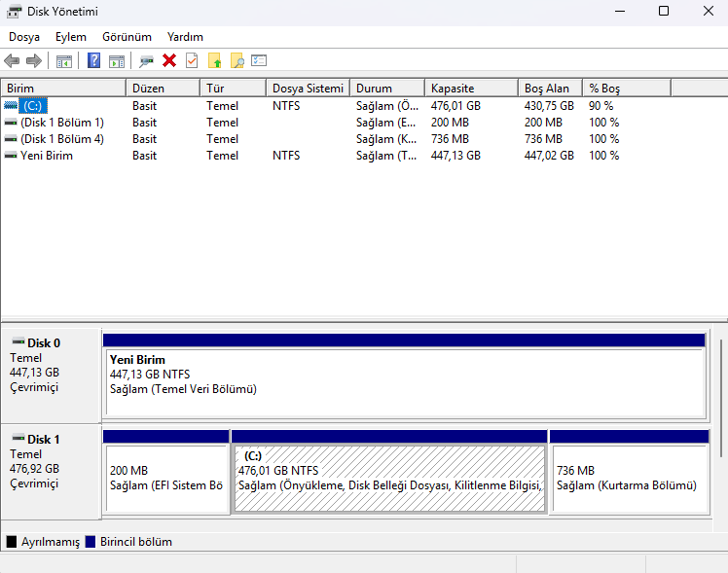Select the Disk 1 header panel
This screenshot has width=728, height=573.
click(51, 472)
